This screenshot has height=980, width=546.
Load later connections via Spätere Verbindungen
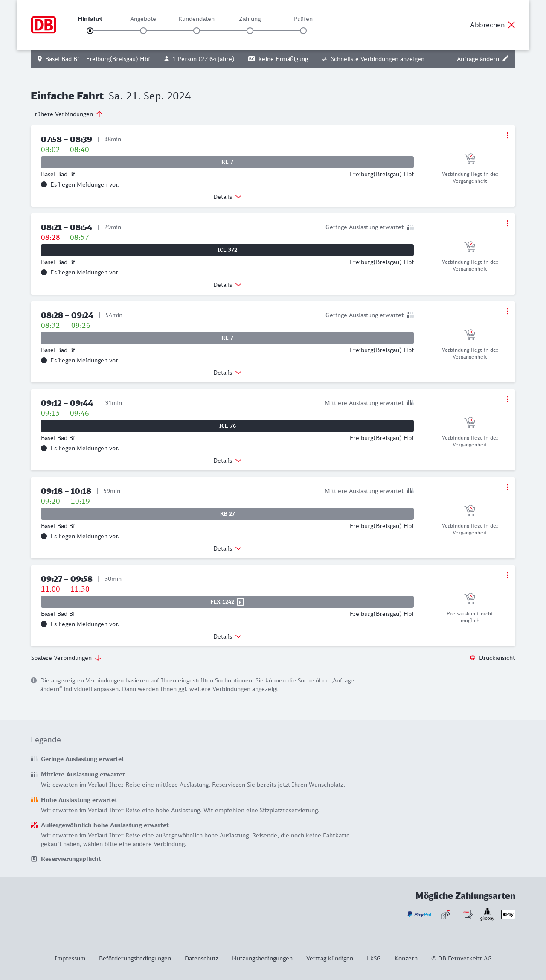pyautogui.click(x=66, y=658)
